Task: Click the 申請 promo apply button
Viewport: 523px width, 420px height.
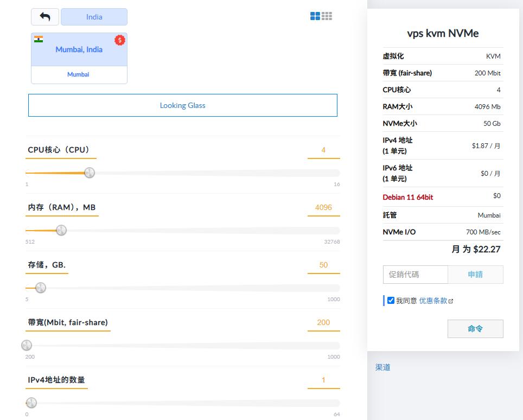Action: [475, 275]
